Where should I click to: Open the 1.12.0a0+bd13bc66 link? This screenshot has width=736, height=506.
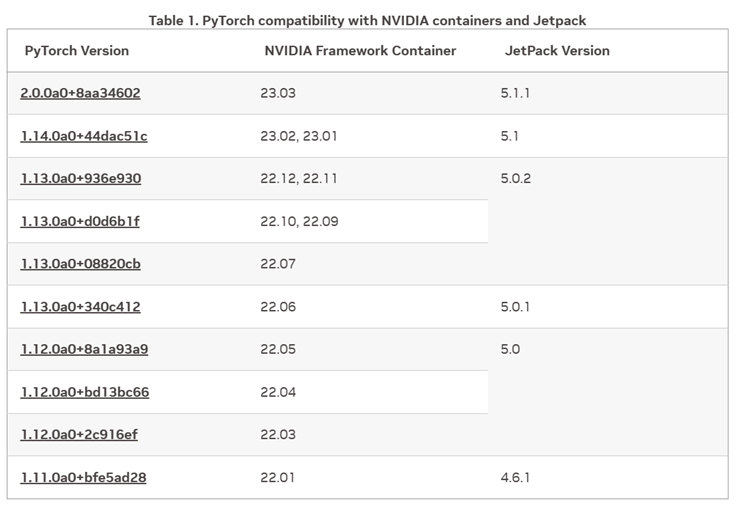(x=85, y=392)
